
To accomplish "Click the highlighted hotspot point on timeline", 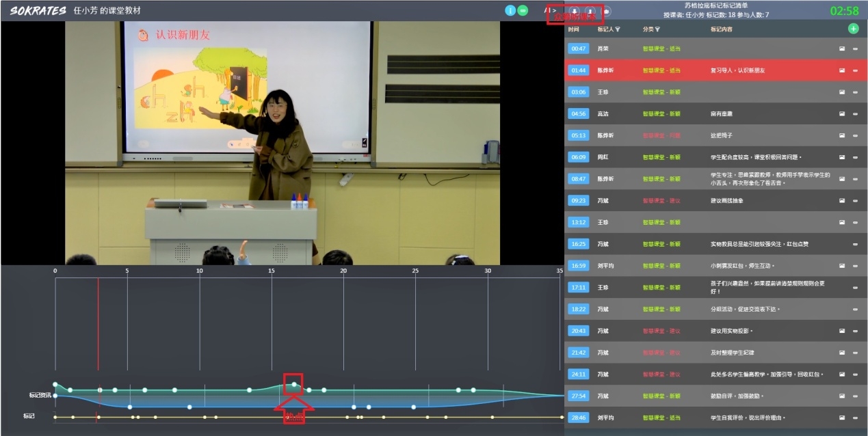I will coord(294,385).
